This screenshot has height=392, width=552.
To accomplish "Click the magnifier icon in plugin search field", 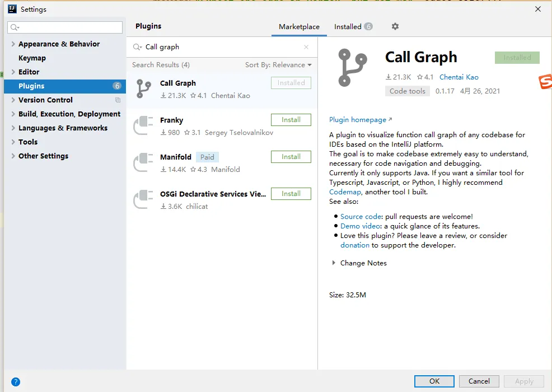I will click(137, 47).
